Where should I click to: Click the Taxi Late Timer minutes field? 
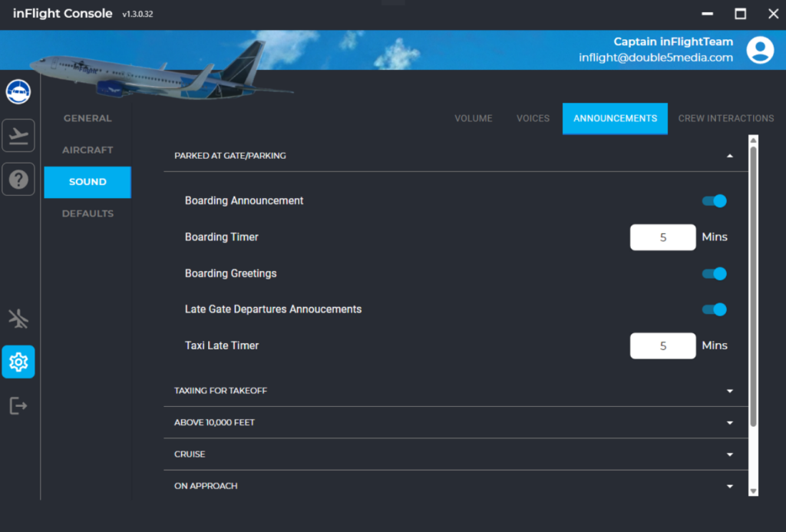click(662, 346)
